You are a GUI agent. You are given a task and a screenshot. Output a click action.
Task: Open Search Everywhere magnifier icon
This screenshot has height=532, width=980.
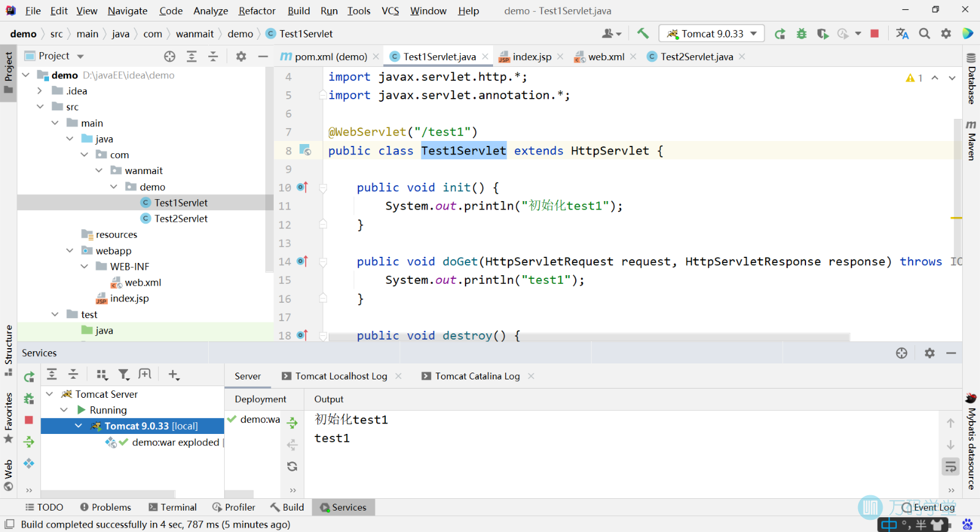924,34
